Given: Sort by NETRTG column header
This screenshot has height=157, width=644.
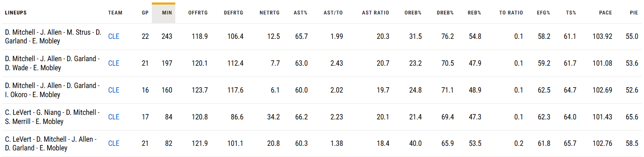Looking at the screenshot, I should coord(269,13).
